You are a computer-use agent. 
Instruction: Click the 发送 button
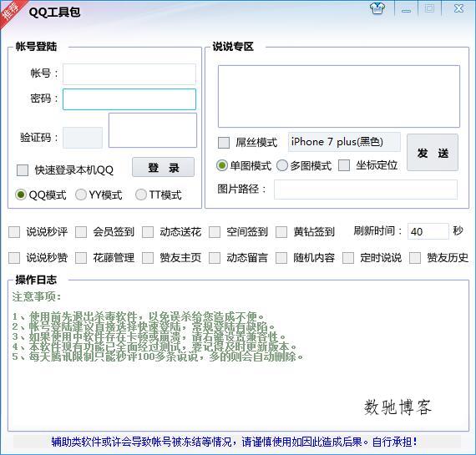tap(433, 153)
